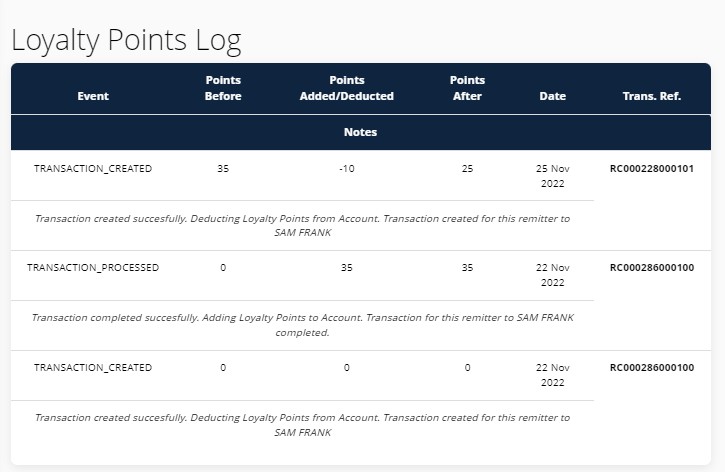This screenshot has height=472, width=725.
Task: Click the Notes header row
Action: [361, 132]
